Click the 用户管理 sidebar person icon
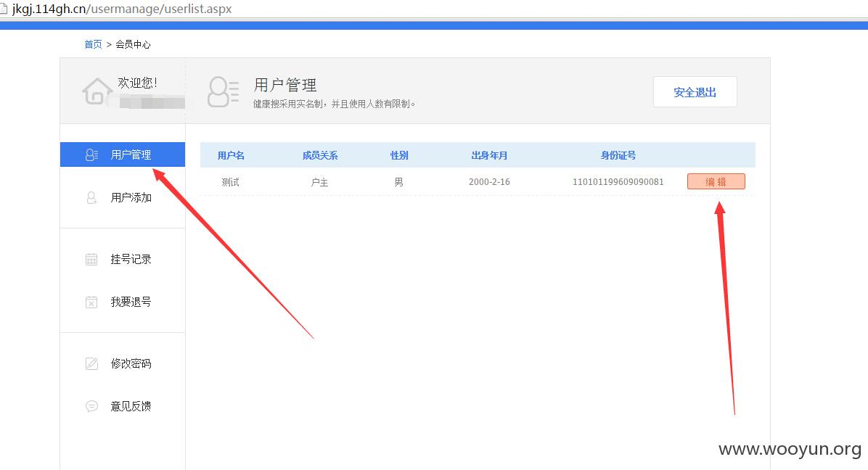 tap(91, 154)
